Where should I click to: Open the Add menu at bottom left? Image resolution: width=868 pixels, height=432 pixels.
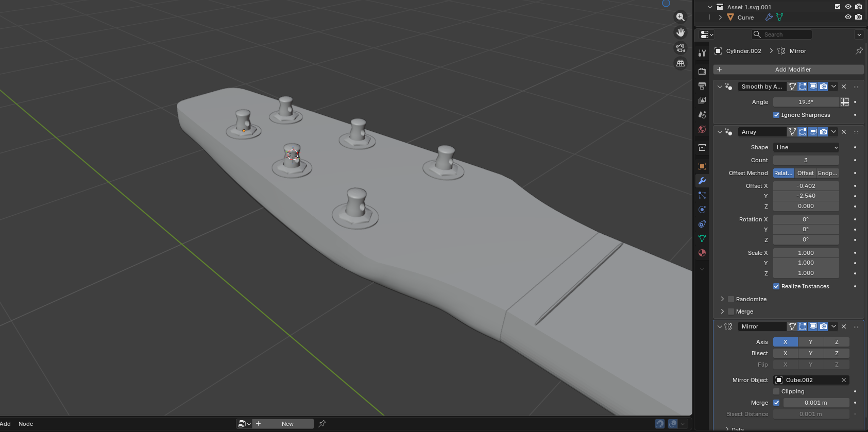(5, 424)
